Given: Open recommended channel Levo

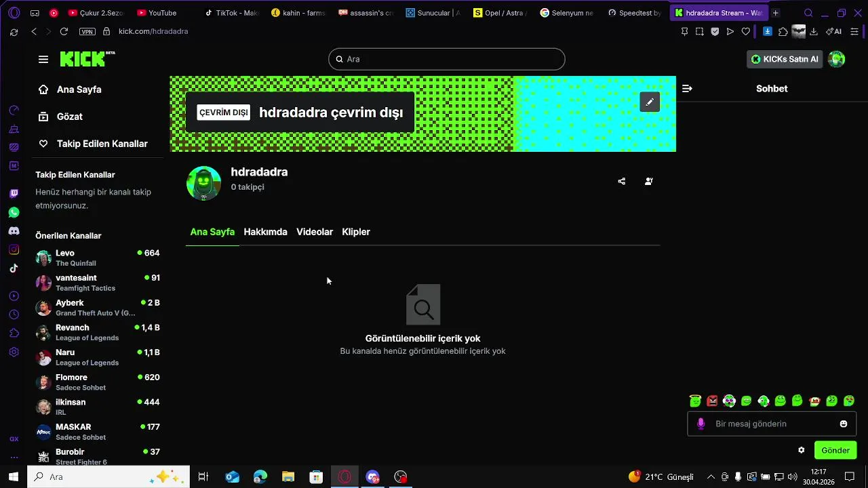Looking at the screenshot, I should tap(98, 258).
